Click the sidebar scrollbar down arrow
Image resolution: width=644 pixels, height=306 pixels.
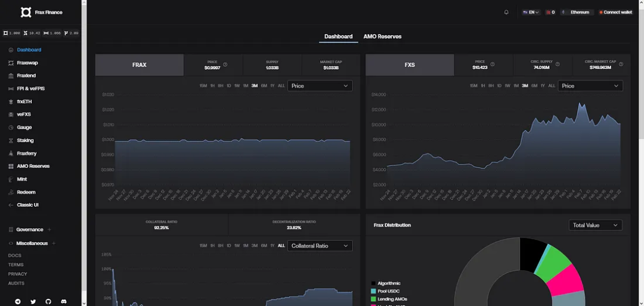point(84,303)
